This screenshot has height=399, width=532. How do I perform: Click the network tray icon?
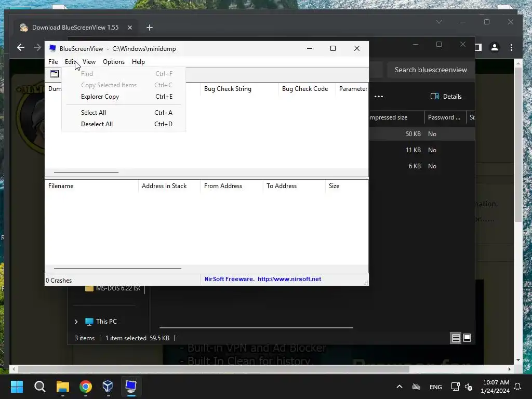point(455,387)
